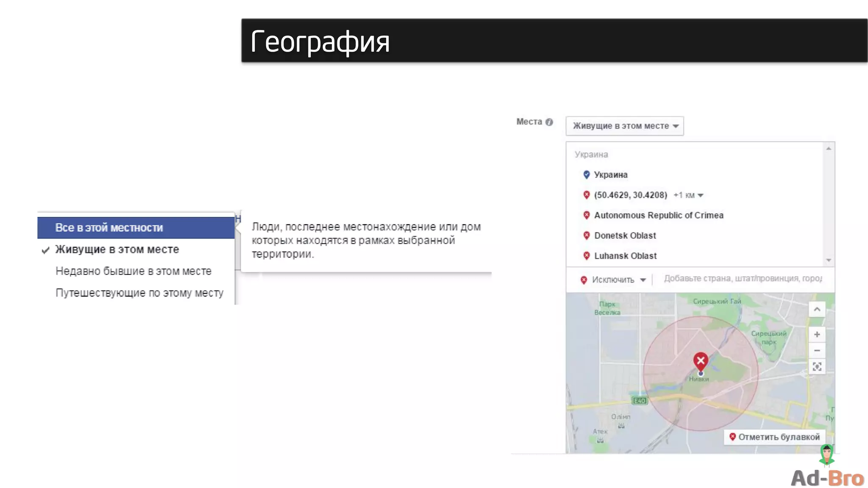Click the locations list scroll up arrow
The image size is (868, 488).
pyautogui.click(x=829, y=149)
